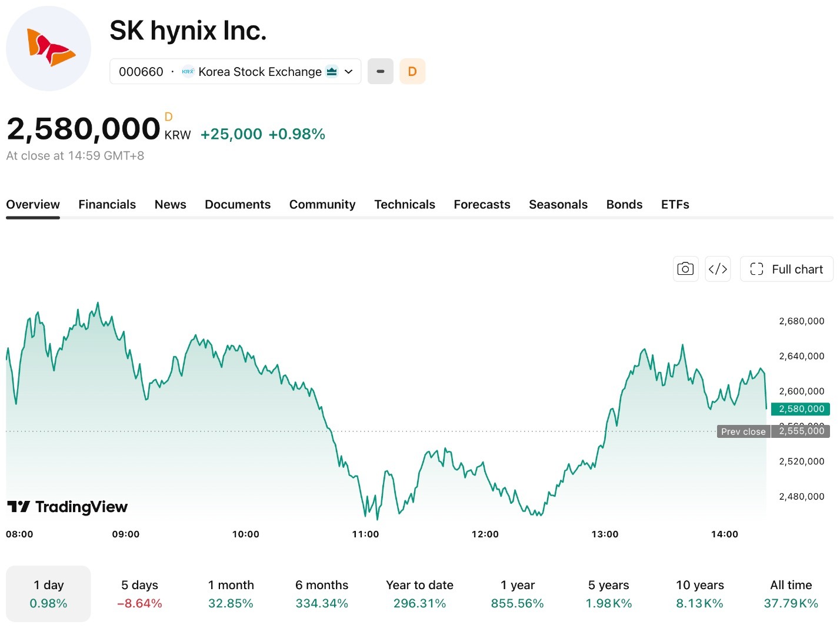
Task: Go to the News tab
Action: click(x=171, y=204)
